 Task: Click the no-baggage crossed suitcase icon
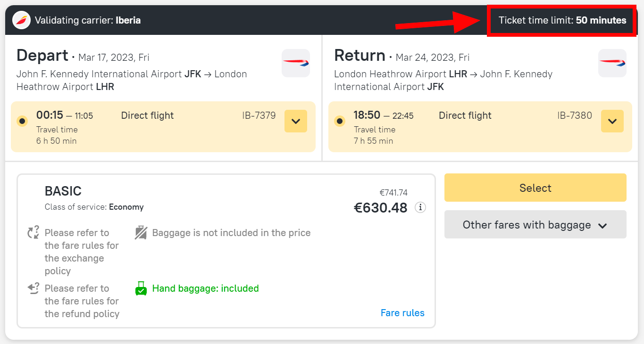(x=141, y=233)
